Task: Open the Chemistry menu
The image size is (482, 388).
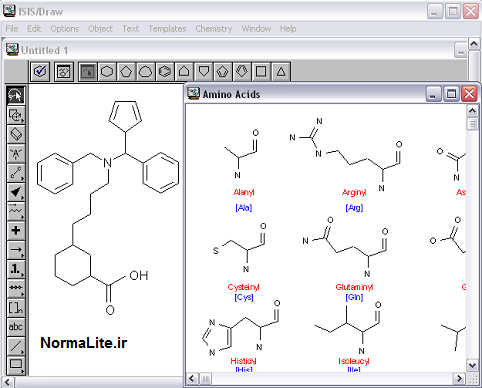Action: coord(214,29)
